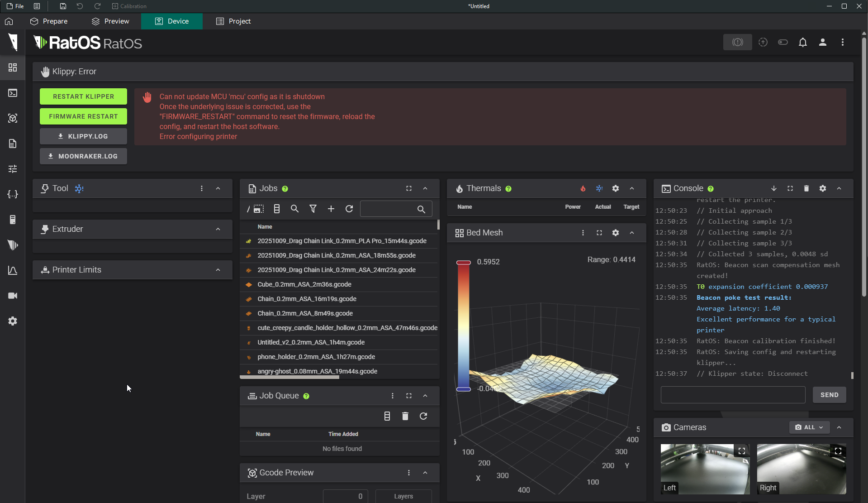
Task: Collapse the Extruder panel
Action: 218,229
